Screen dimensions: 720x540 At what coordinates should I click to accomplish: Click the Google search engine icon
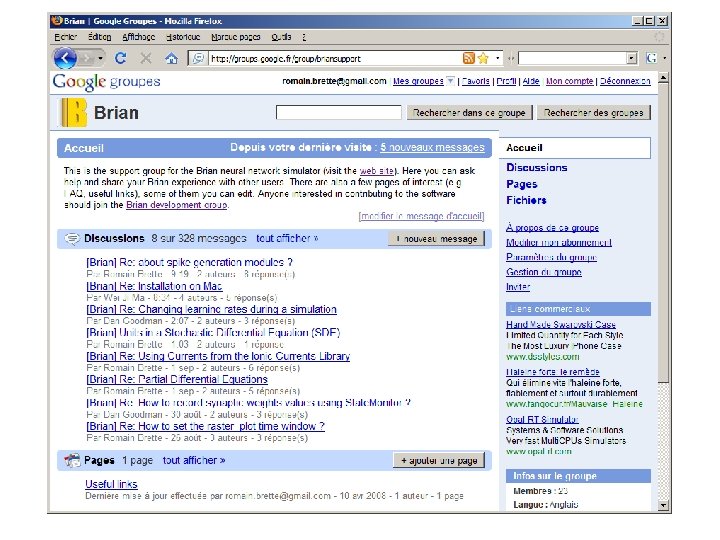(x=651, y=58)
